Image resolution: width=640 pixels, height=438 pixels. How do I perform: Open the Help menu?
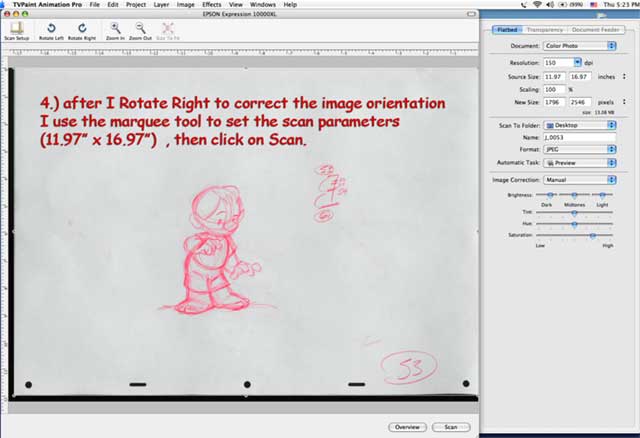pyautogui.click(x=290, y=4)
